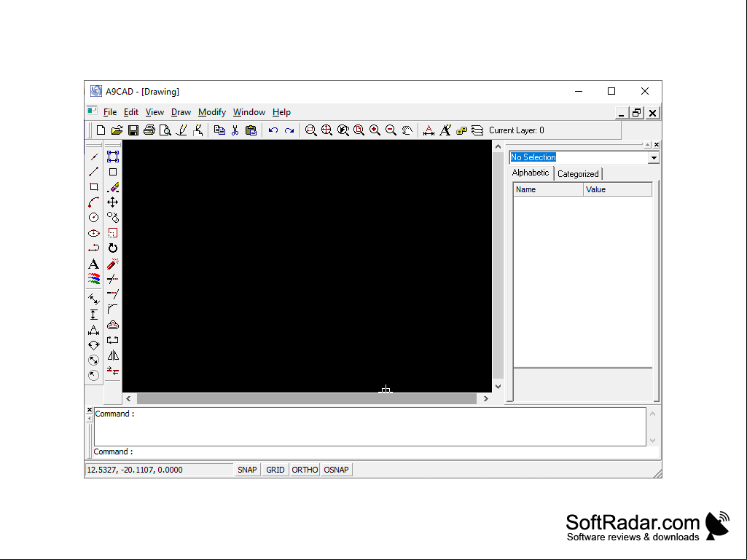Select the Mirror tool
This screenshot has width=747, height=560.
(113, 355)
